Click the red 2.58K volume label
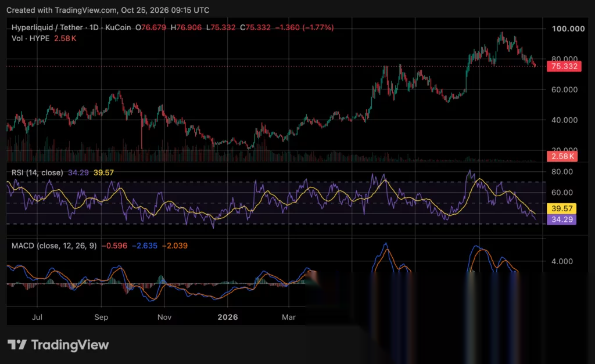Screen dimensions: 595x364 (562, 156)
